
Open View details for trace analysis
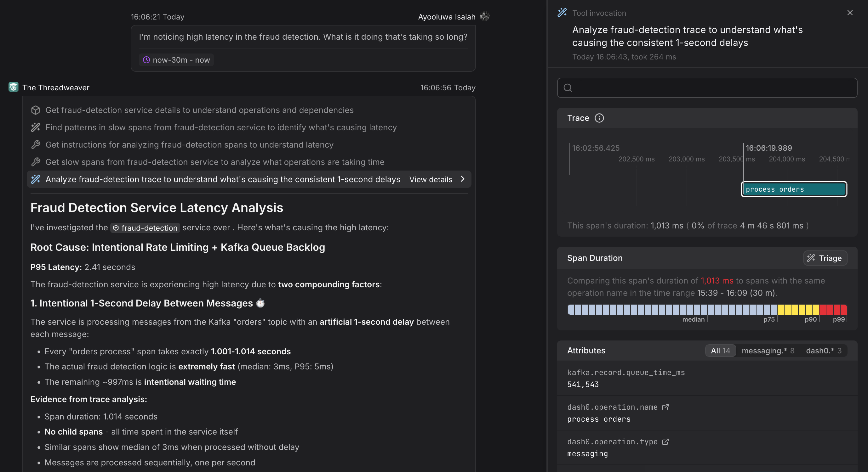(430, 179)
